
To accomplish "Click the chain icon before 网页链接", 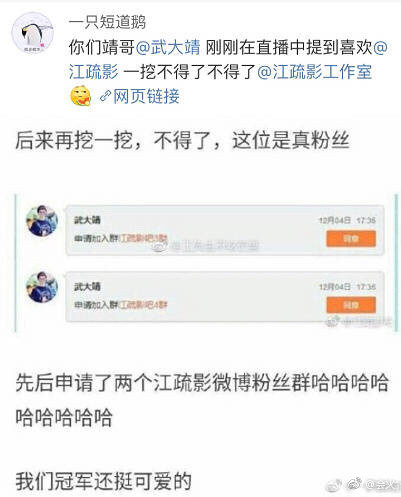I will pos(105,96).
